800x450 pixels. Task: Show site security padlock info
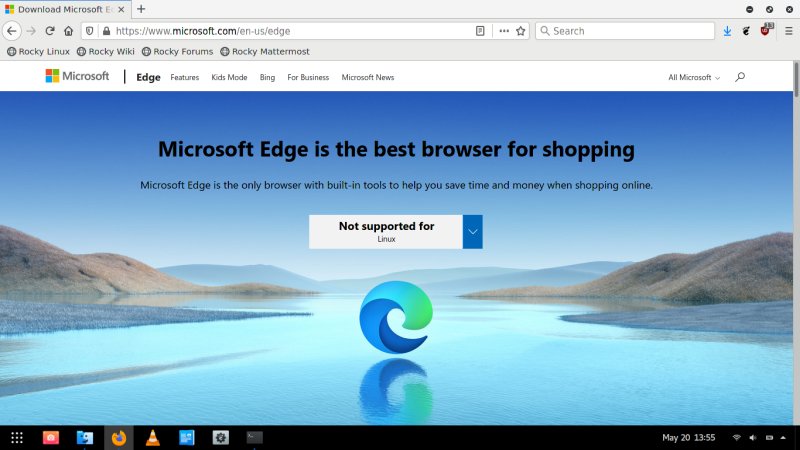tap(106, 31)
